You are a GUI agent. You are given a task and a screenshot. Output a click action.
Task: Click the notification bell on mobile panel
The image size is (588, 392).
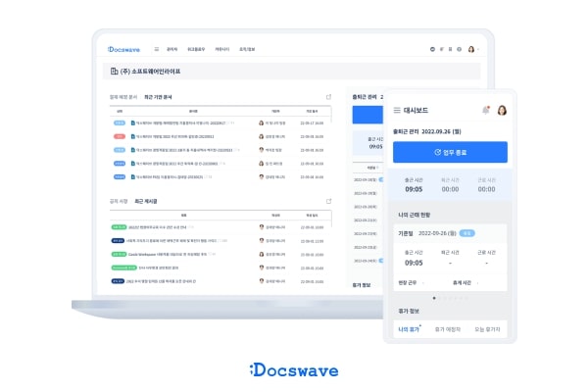point(485,111)
